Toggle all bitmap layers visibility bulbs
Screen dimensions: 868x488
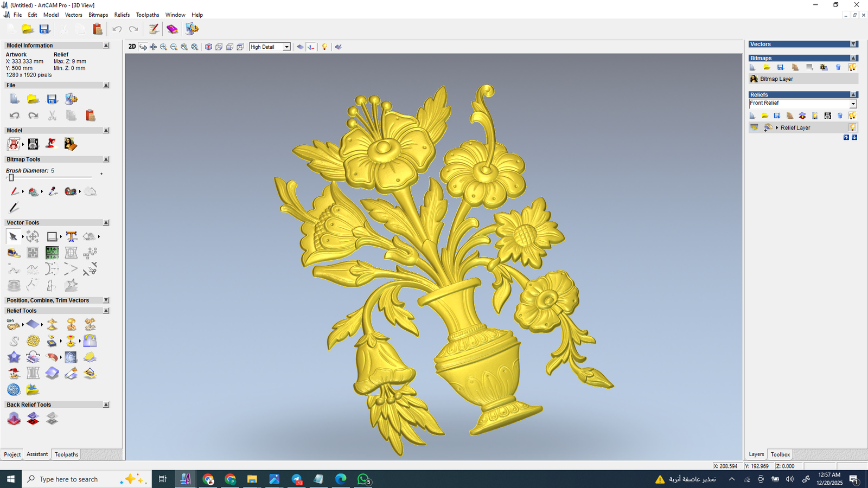pyautogui.click(x=852, y=67)
